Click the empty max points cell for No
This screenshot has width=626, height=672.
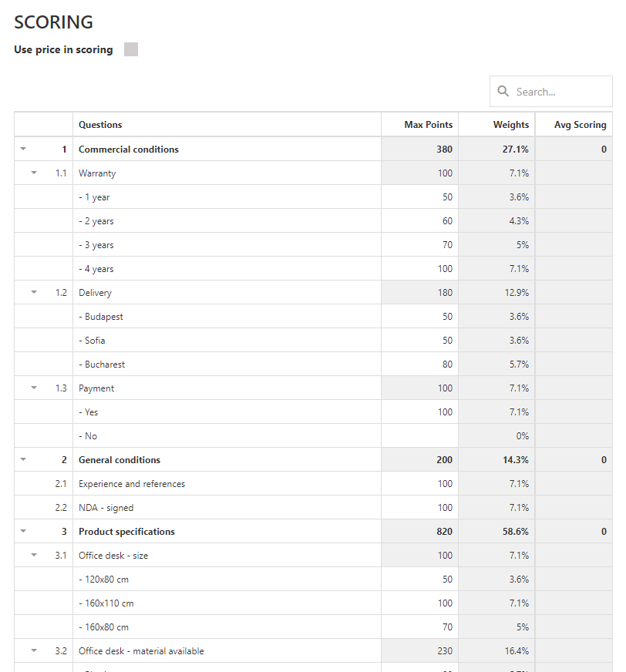[420, 435]
